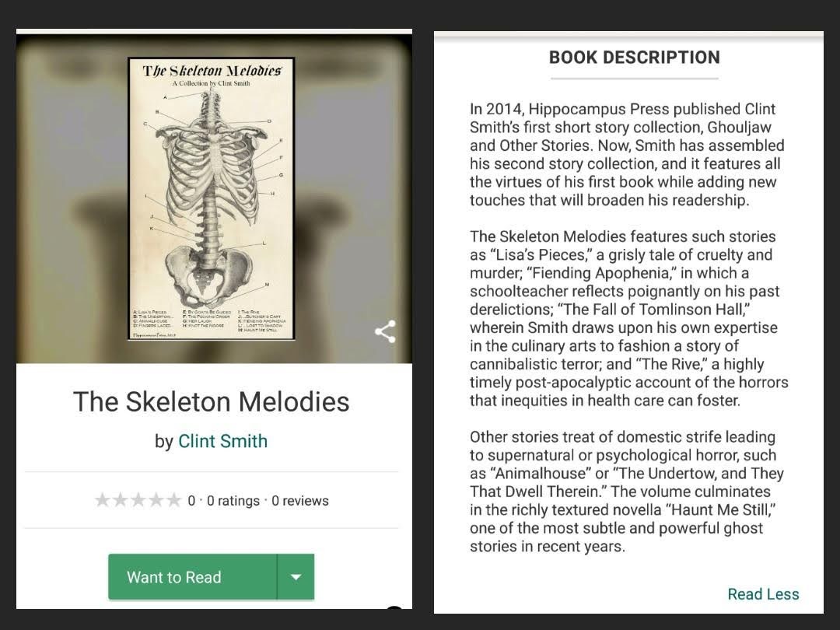Click the paragraph mentioning Haunt Me Still
The image size is (840, 630).
(627, 492)
